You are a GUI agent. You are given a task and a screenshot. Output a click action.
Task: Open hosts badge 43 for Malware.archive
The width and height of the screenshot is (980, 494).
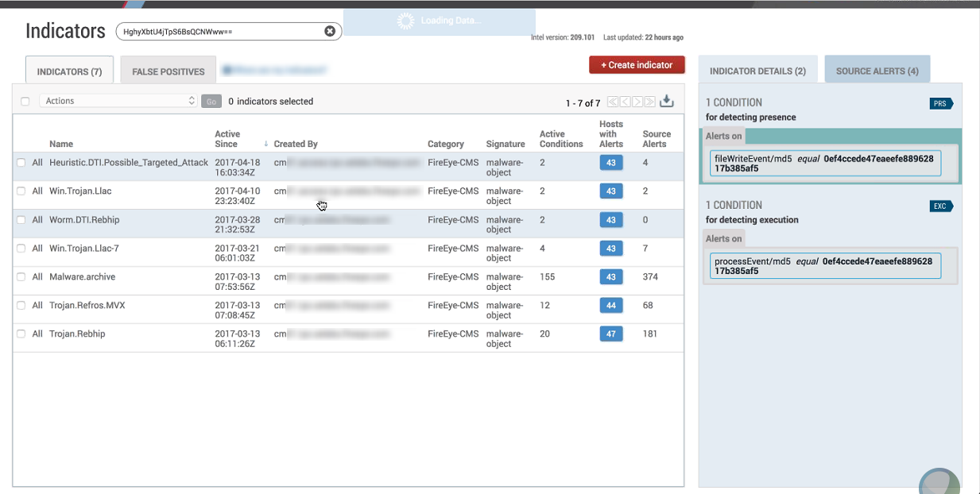pos(611,277)
